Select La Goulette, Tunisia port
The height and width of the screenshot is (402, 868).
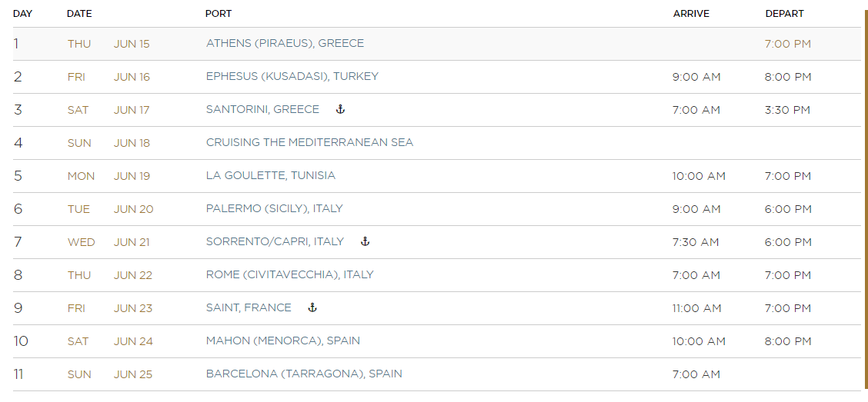click(271, 175)
